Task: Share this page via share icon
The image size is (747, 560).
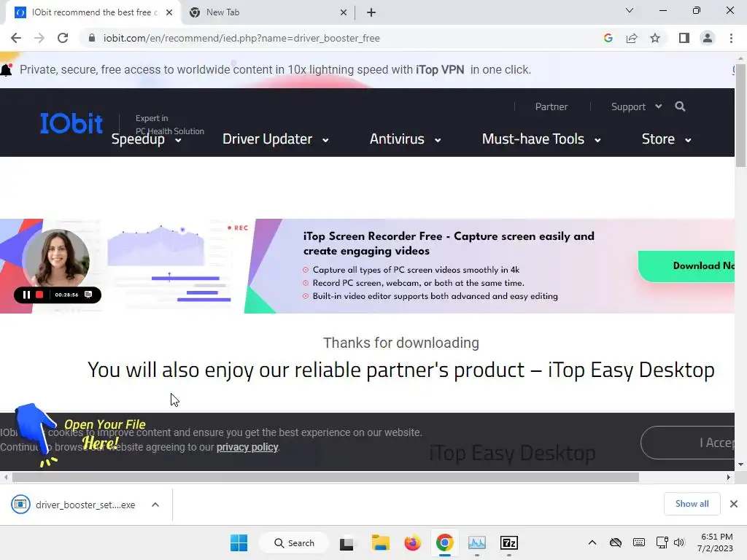Action: point(632,38)
